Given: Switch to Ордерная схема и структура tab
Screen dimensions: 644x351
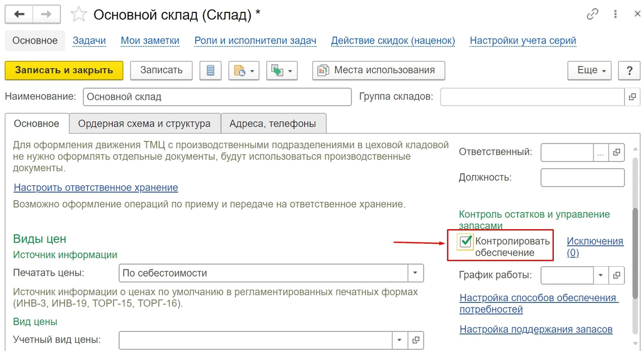Looking at the screenshot, I should [144, 123].
